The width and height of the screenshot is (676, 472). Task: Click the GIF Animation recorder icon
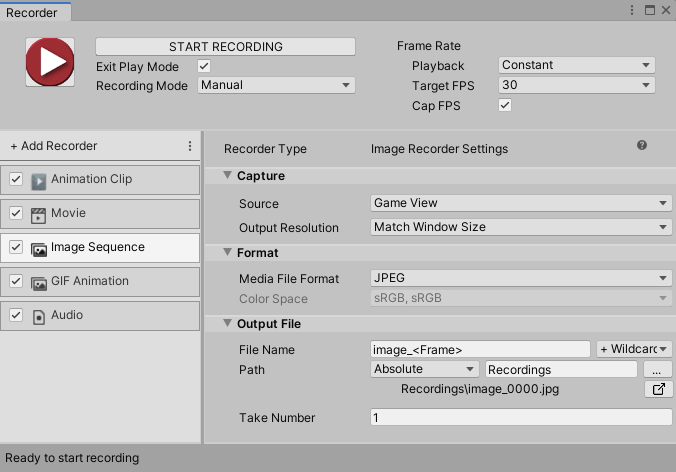click(x=39, y=284)
